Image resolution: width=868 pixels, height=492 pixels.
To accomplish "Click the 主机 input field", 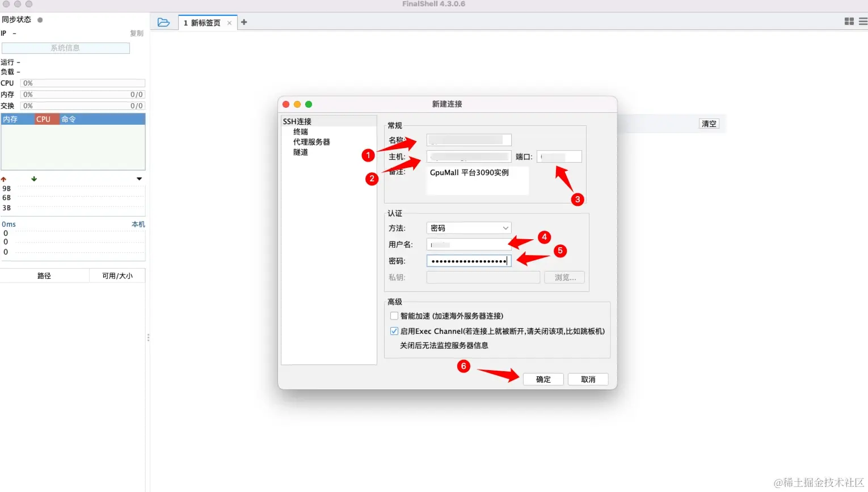I will click(x=469, y=156).
